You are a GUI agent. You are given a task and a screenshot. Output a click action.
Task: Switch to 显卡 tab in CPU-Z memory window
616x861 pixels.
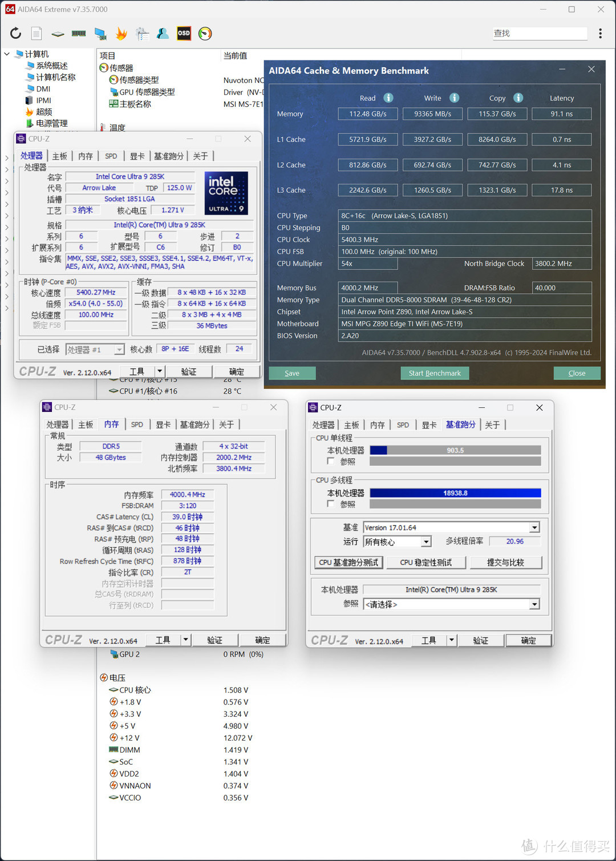(163, 425)
